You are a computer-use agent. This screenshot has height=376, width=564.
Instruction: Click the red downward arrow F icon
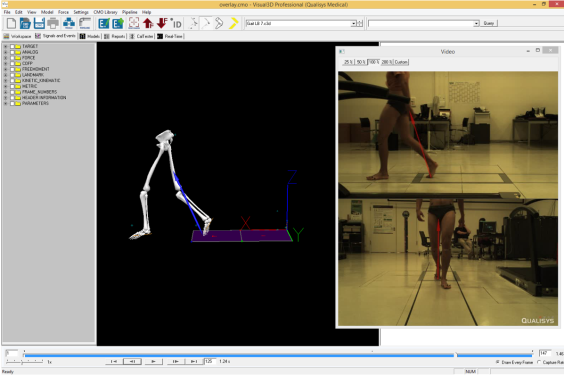click(162, 23)
